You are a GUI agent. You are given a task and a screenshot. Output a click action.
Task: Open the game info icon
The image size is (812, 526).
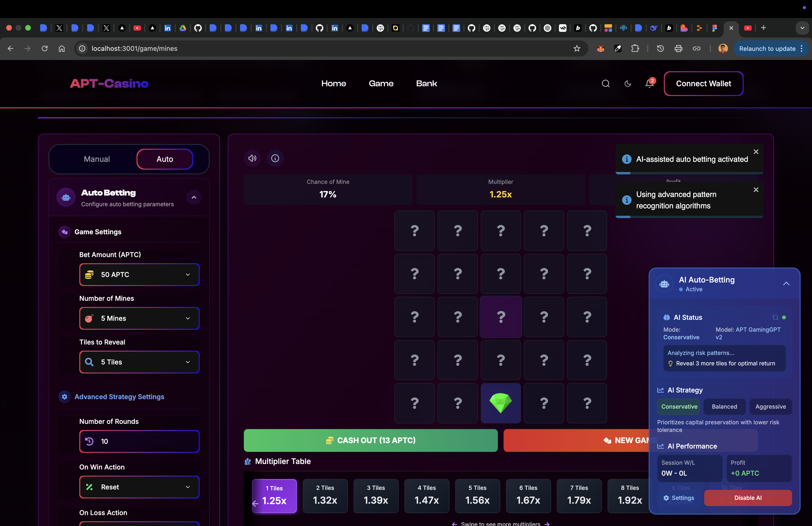[x=275, y=158]
